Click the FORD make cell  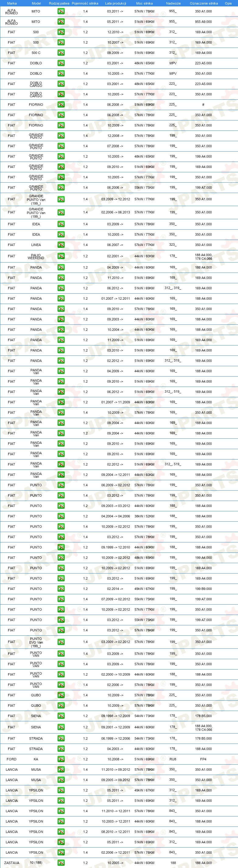point(12,759)
